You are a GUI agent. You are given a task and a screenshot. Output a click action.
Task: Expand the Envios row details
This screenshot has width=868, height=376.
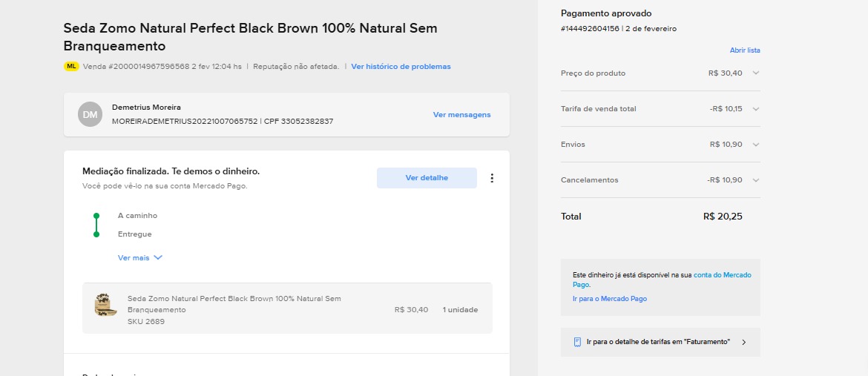pos(755,145)
